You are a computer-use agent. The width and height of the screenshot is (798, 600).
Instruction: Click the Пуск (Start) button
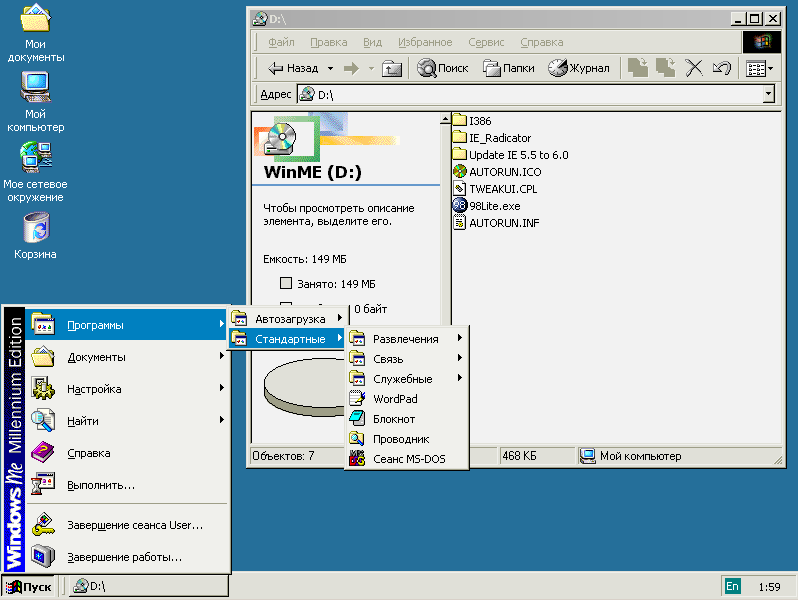28,587
